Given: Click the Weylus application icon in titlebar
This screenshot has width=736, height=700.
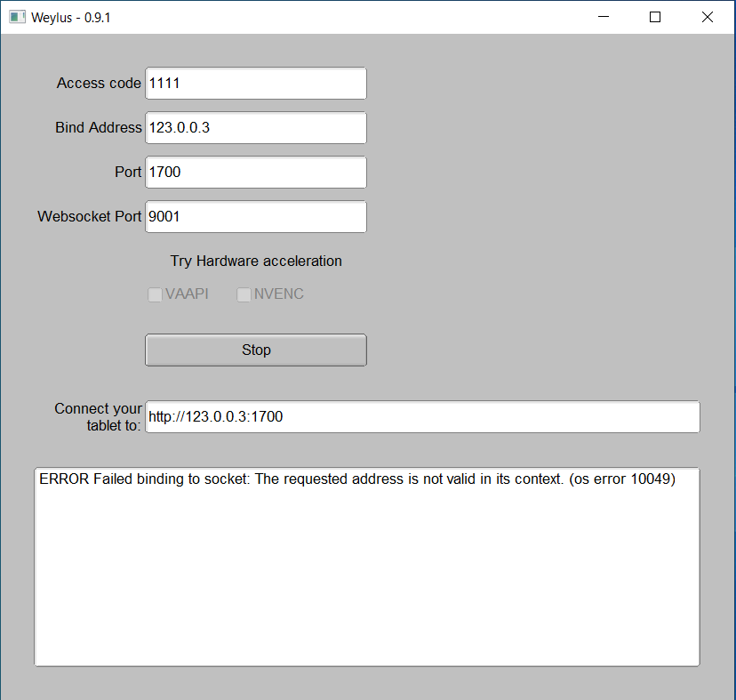Looking at the screenshot, I should (x=17, y=16).
